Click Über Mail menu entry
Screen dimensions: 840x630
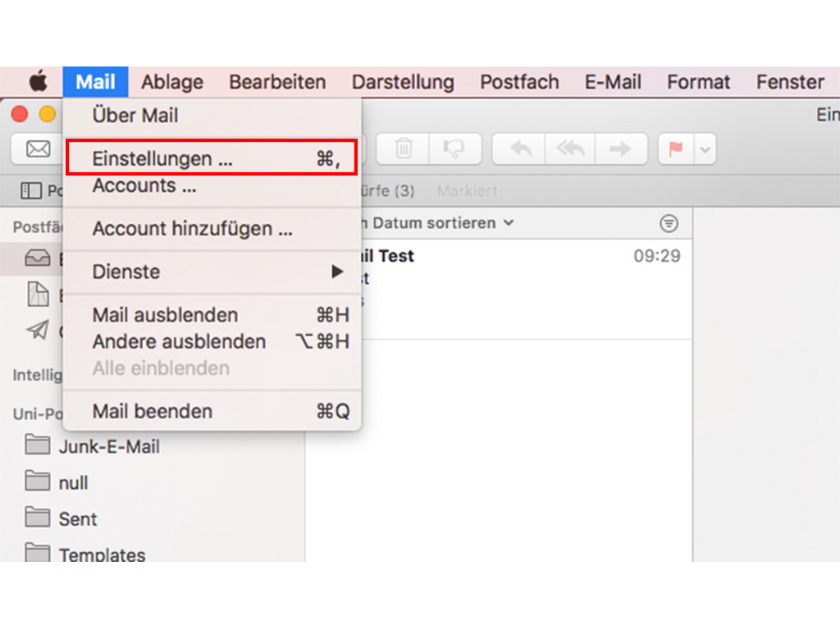(x=135, y=115)
